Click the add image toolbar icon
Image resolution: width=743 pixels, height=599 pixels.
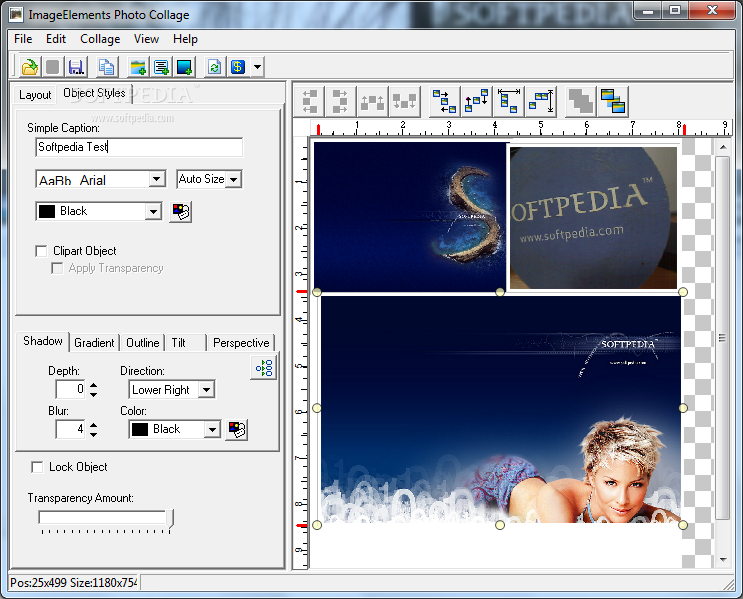point(138,67)
